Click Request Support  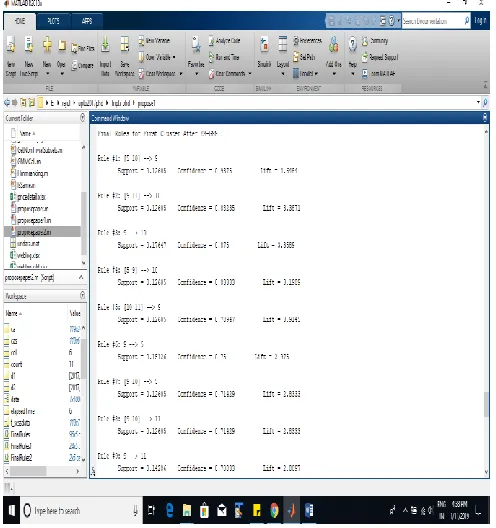tap(380, 57)
